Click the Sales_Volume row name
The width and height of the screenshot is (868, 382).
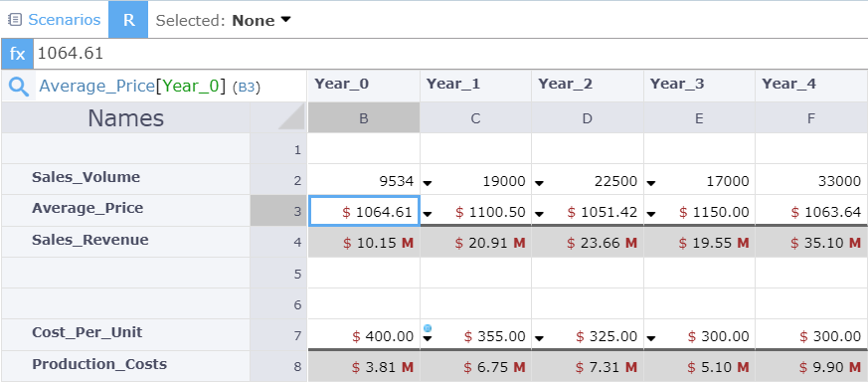[x=86, y=177]
